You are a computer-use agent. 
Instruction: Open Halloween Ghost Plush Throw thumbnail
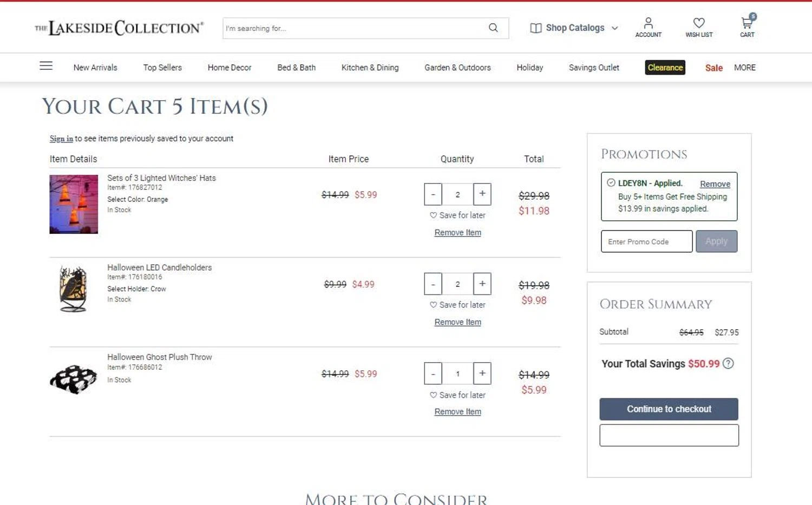pyautogui.click(x=74, y=379)
